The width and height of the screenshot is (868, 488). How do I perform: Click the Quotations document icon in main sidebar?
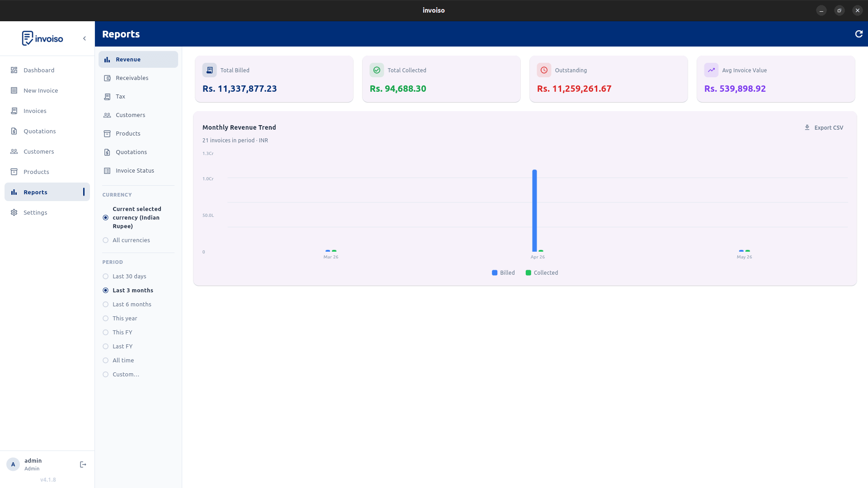14,131
